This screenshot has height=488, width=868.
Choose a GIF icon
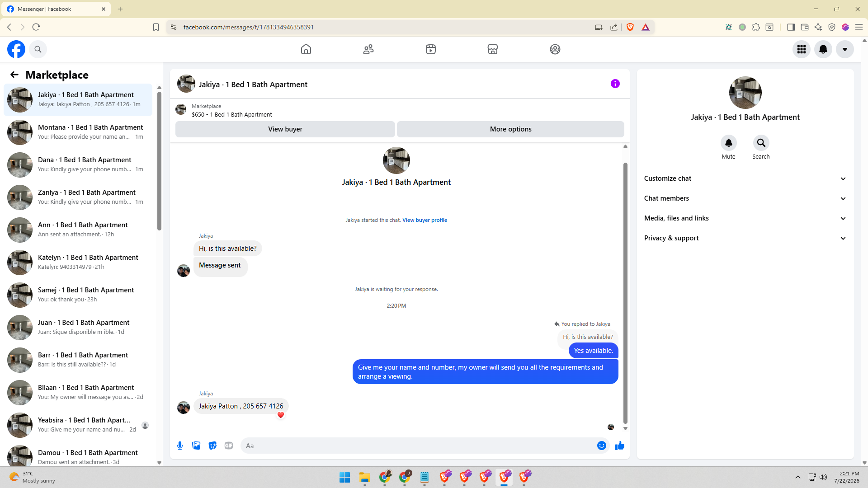(x=229, y=446)
